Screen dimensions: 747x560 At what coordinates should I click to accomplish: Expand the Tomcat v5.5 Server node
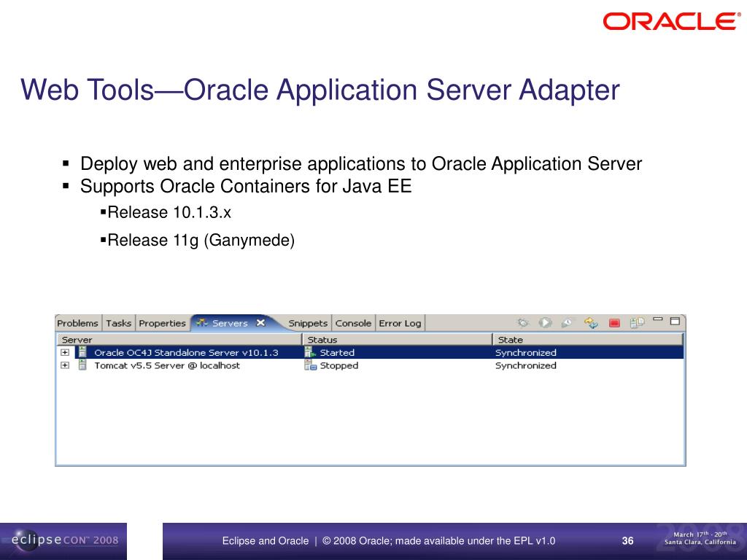pos(65,365)
